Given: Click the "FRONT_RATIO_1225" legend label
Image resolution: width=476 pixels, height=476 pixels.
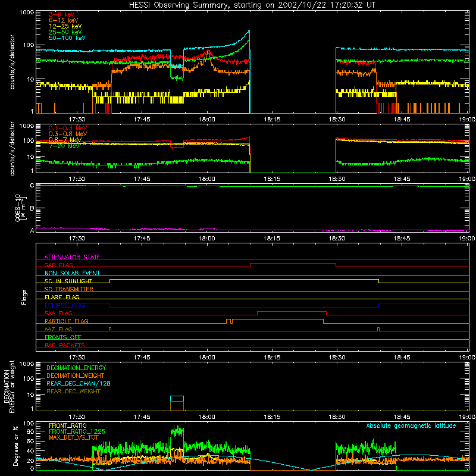Looking at the screenshot, I should (x=77, y=431).
